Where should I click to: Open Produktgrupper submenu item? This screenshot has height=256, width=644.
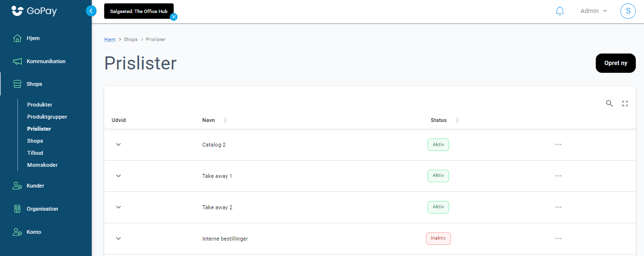click(x=47, y=117)
